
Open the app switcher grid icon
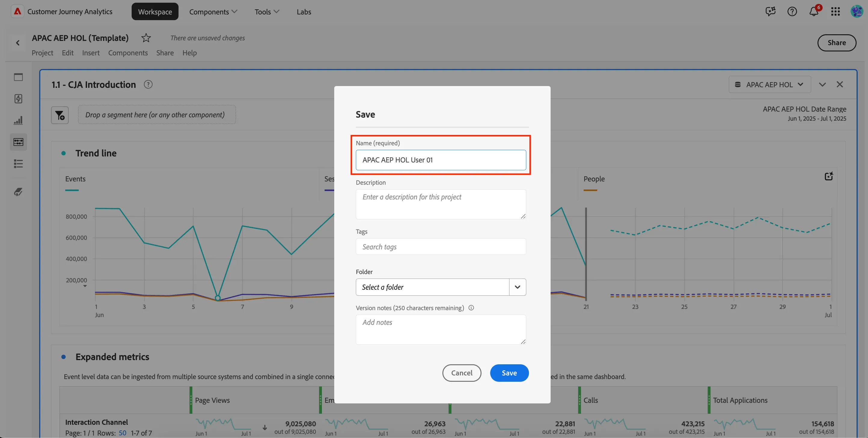(x=835, y=11)
